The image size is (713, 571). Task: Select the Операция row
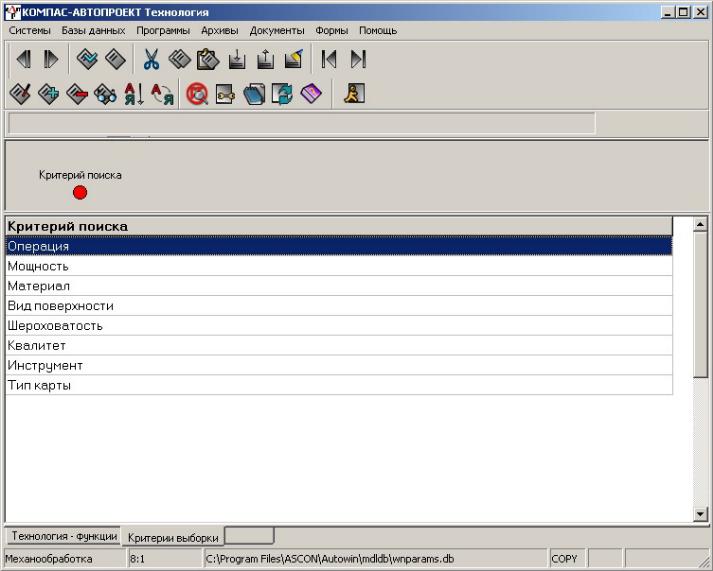(x=339, y=246)
